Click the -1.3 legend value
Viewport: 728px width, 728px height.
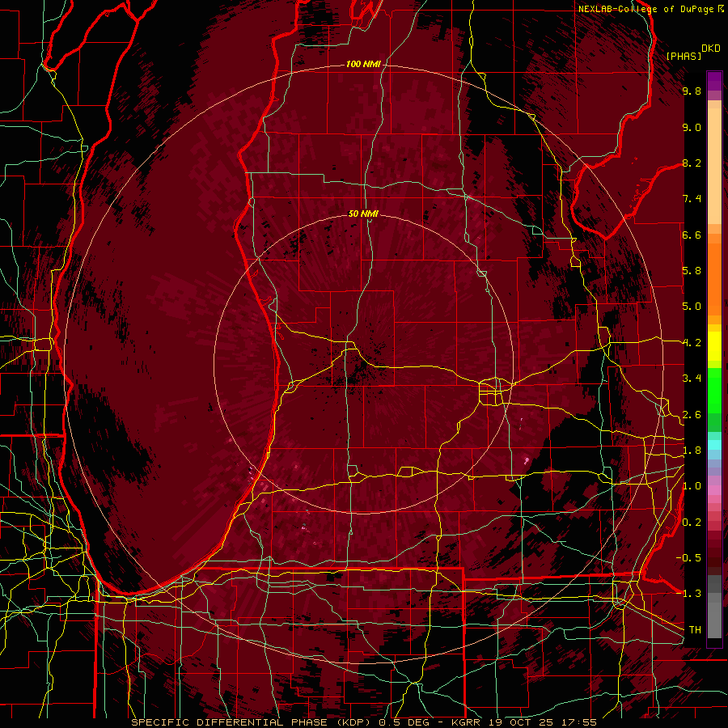coord(689,594)
